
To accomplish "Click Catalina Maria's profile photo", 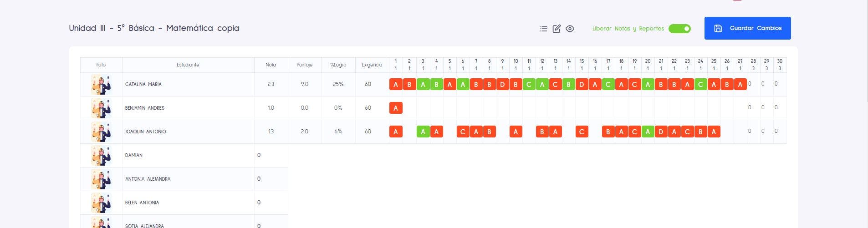I will (101, 85).
